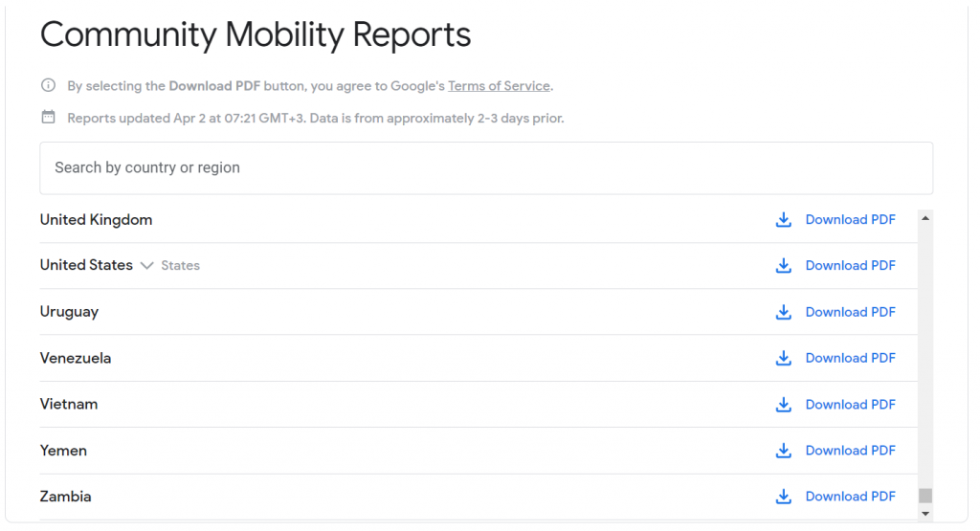Image resolution: width=980 pixels, height=531 pixels.
Task: Click the download icon next to Yemen
Action: [x=783, y=451]
